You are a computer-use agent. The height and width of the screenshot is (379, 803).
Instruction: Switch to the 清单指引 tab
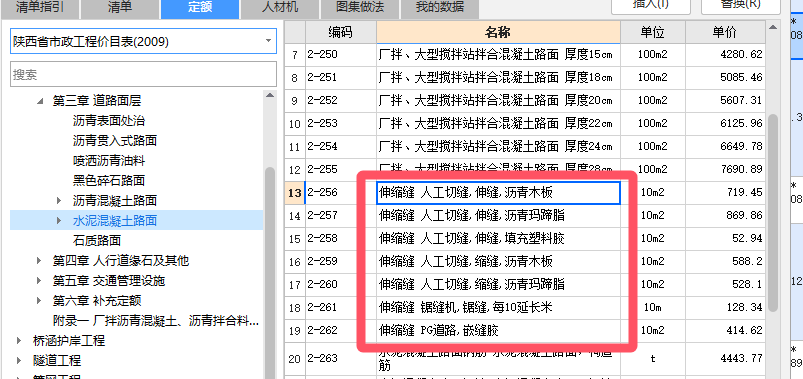[x=39, y=8]
